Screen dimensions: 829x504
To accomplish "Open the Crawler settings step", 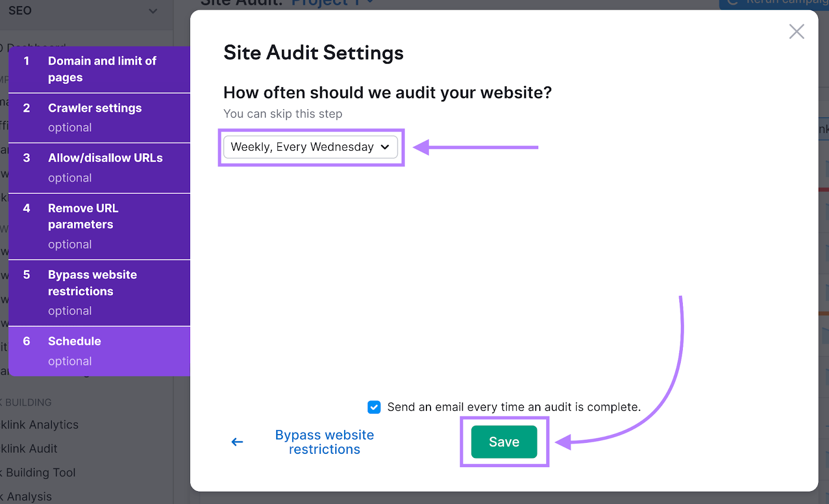I will point(99,117).
